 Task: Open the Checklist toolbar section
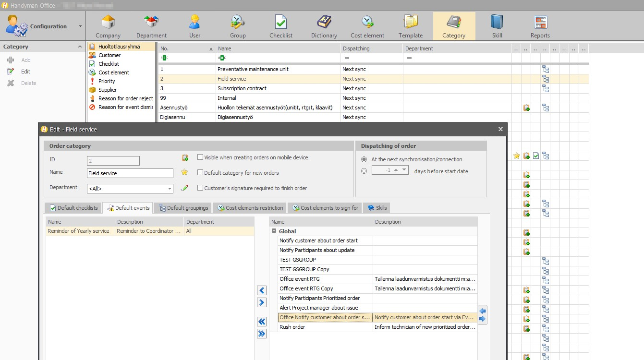281,26
